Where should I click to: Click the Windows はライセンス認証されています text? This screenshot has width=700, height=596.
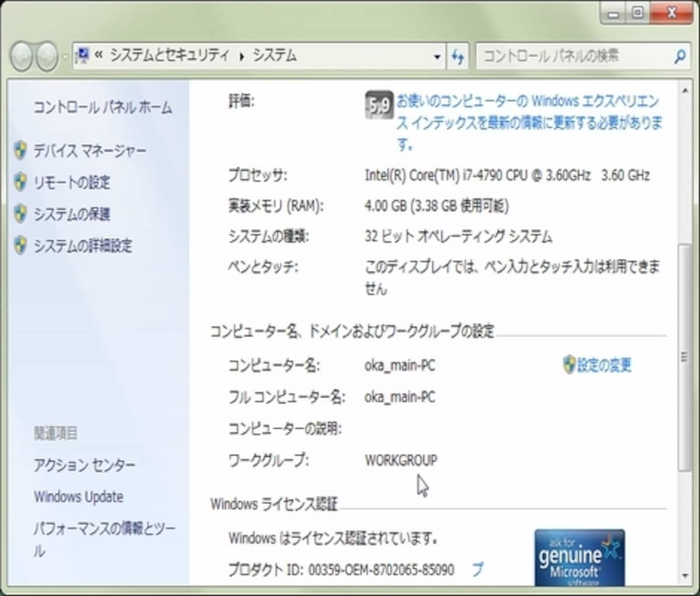(333, 538)
